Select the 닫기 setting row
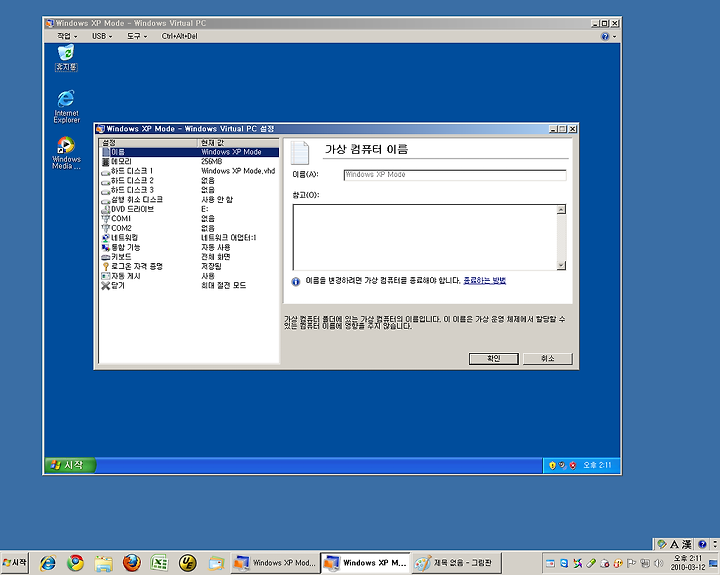This screenshot has height=575, width=720. (189, 286)
